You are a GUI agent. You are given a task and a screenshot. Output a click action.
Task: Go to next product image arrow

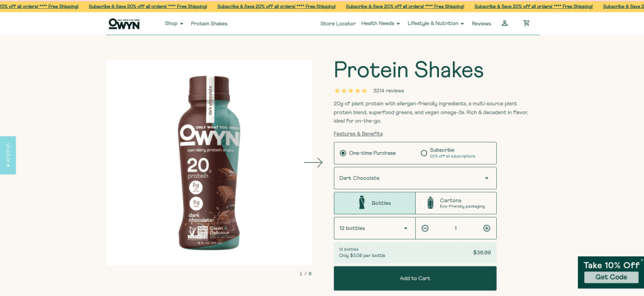(x=313, y=163)
